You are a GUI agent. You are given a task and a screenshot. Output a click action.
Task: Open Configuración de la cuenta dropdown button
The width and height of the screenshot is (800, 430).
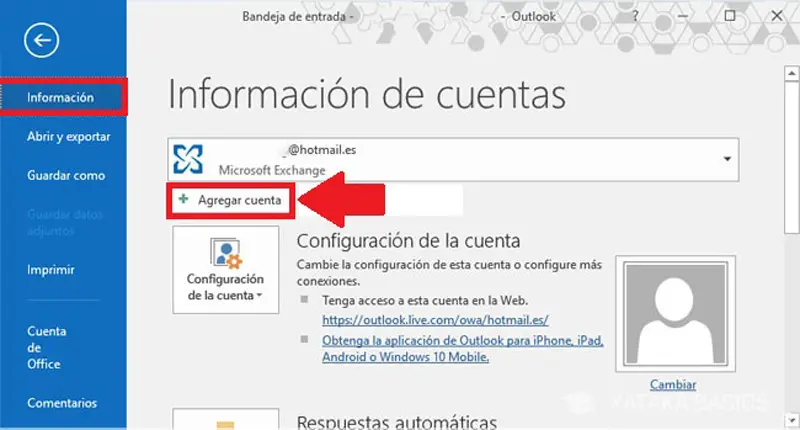pos(226,270)
